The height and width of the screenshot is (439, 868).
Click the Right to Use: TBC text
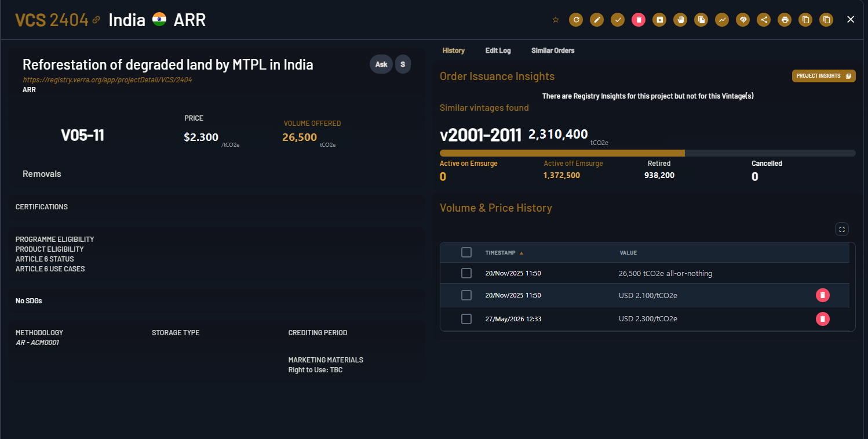click(x=315, y=370)
